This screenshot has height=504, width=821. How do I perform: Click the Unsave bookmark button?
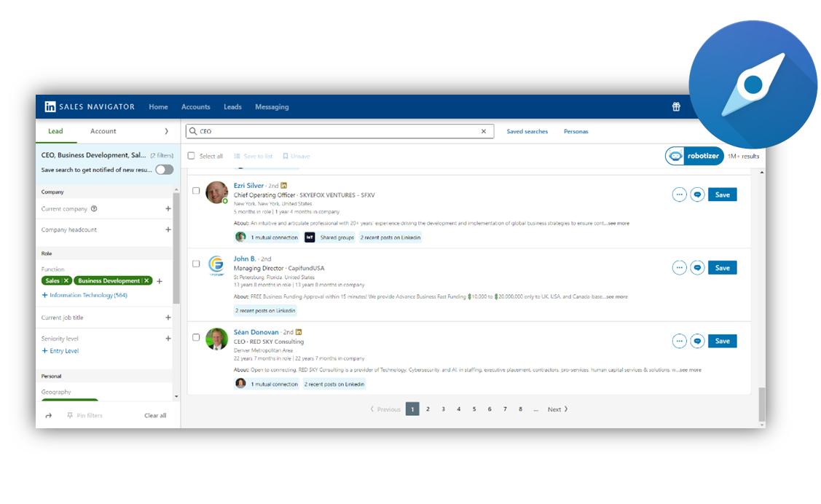click(296, 157)
